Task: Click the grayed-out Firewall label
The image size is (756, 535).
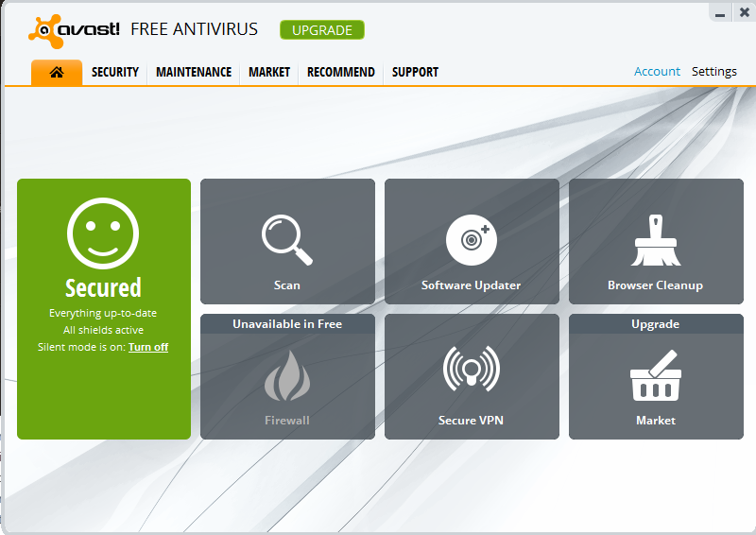Action: tap(287, 421)
